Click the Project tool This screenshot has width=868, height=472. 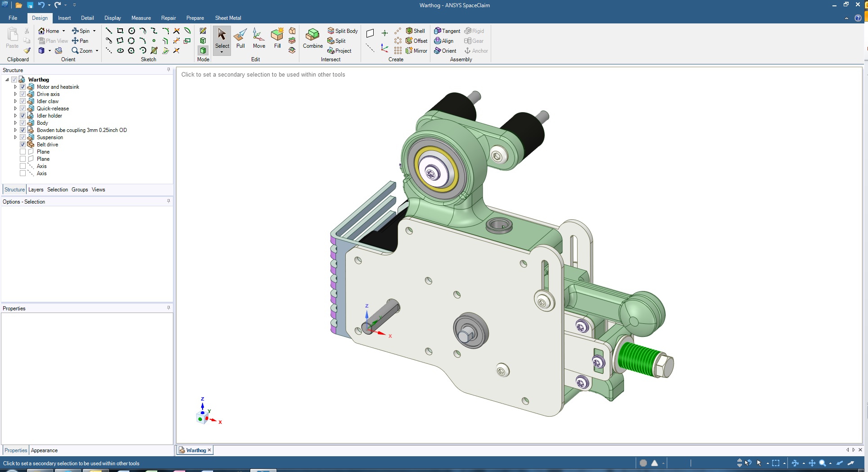coord(339,51)
